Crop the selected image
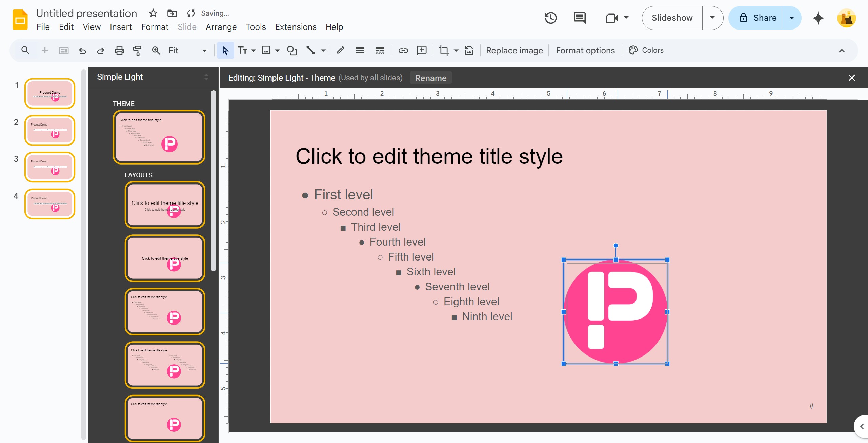The image size is (868, 443). 444,50
